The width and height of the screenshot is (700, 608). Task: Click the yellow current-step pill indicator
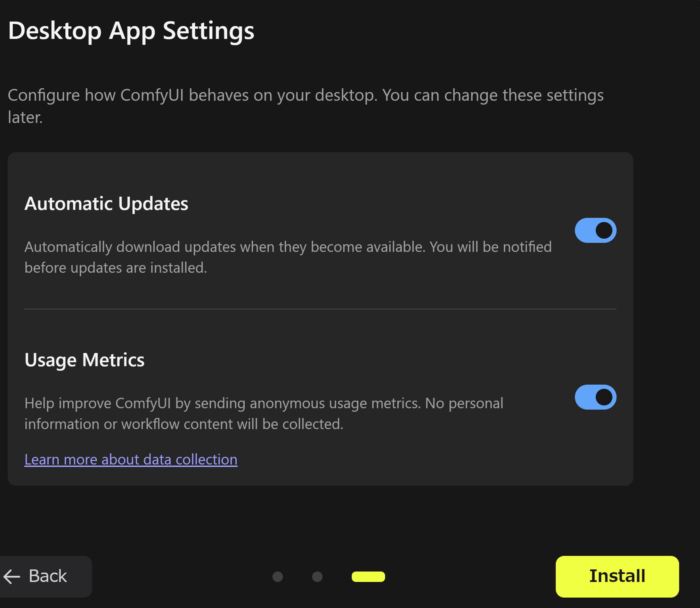click(368, 577)
